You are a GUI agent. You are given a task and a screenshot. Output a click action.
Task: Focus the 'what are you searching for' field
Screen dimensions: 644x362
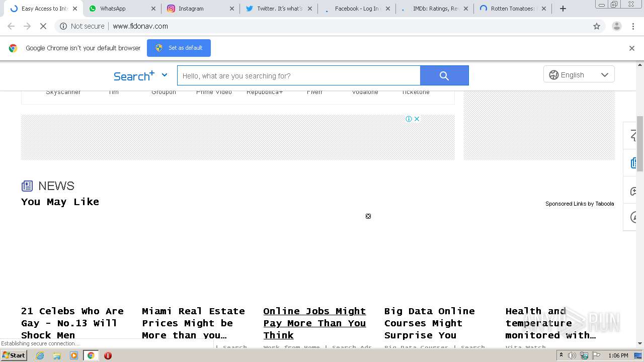pos(298,75)
